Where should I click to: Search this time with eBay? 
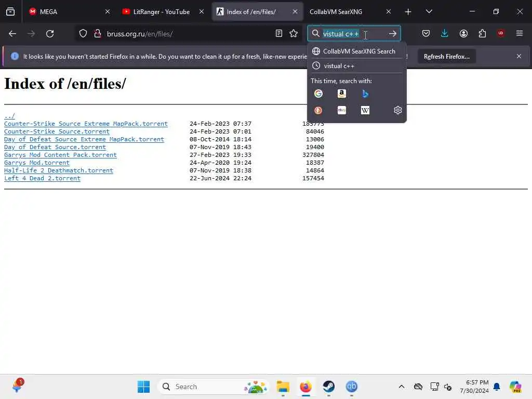pos(342,110)
